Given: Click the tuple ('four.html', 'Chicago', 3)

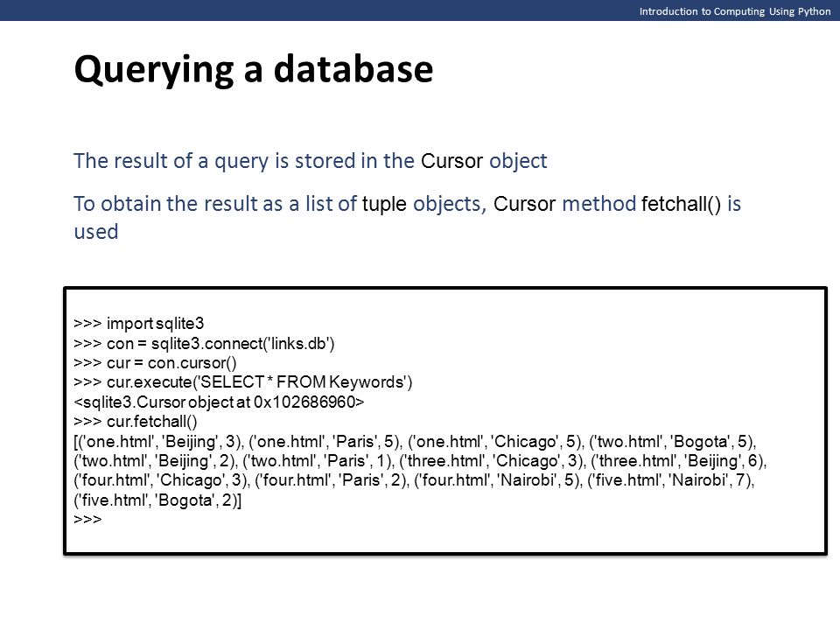Looking at the screenshot, I should point(160,480).
